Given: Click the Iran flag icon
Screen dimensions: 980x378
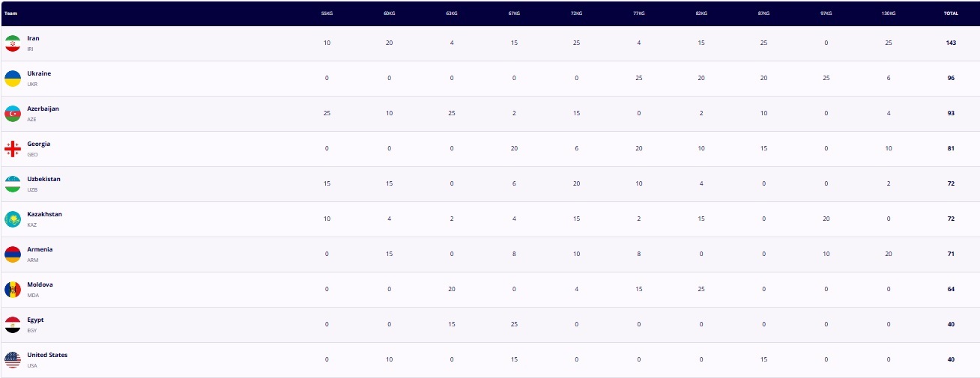Looking at the screenshot, I should (13, 43).
